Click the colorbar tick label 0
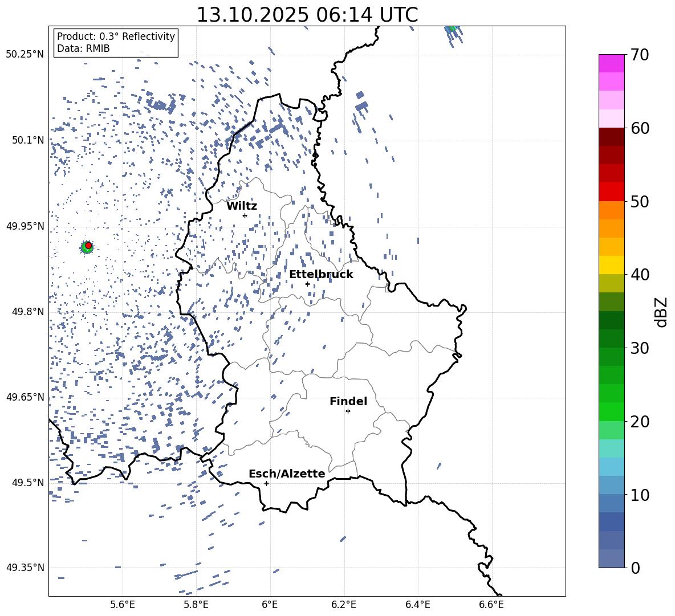 [x=635, y=568]
